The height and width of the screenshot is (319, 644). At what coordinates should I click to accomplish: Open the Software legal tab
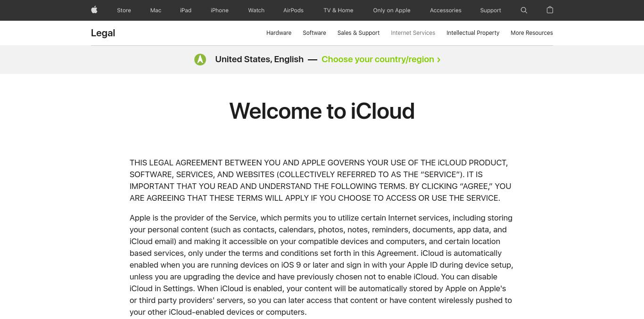click(x=314, y=33)
